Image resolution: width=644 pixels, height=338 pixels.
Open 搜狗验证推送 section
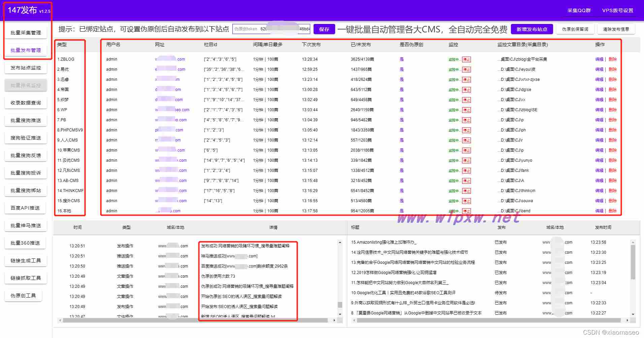(26, 138)
